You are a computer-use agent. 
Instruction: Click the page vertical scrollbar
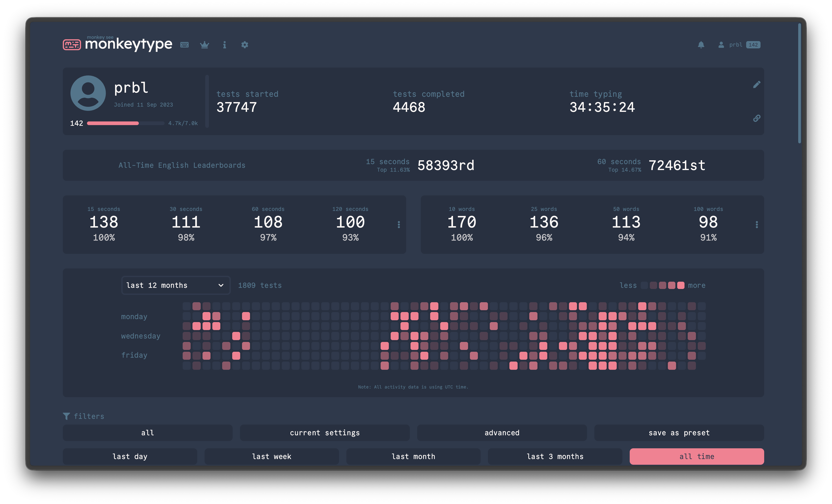click(x=800, y=83)
